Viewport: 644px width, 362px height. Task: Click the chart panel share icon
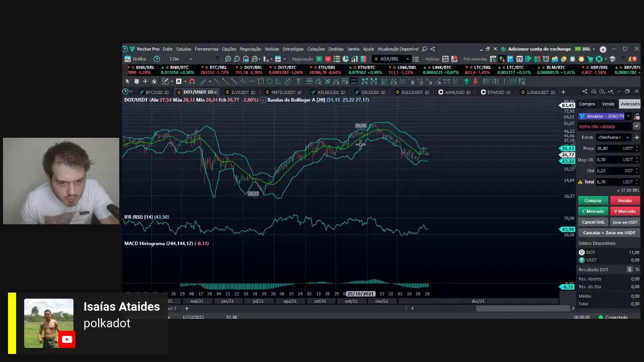click(x=584, y=92)
